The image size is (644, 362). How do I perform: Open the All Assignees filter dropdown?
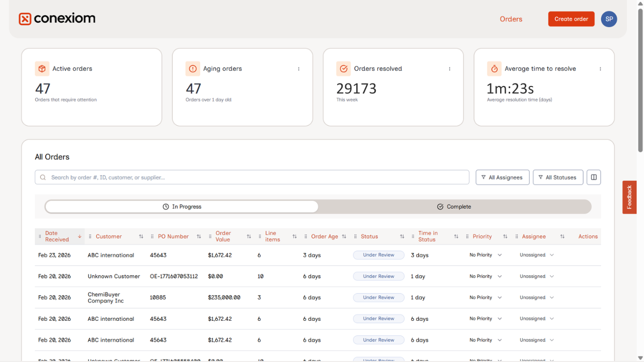tap(502, 177)
